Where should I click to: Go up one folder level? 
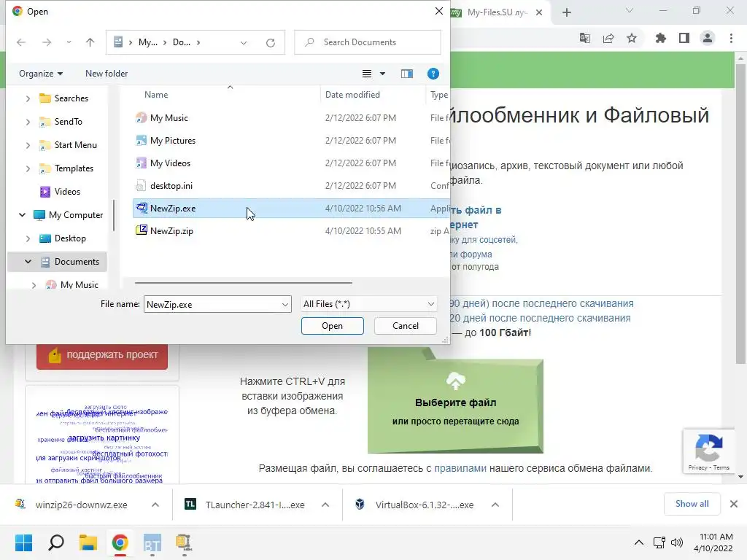tap(90, 42)
